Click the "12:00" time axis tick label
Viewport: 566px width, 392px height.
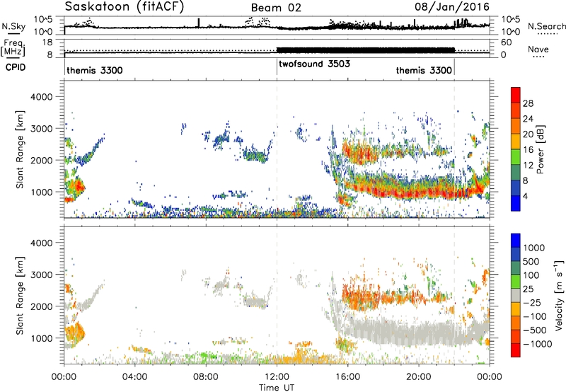(277, 377)
